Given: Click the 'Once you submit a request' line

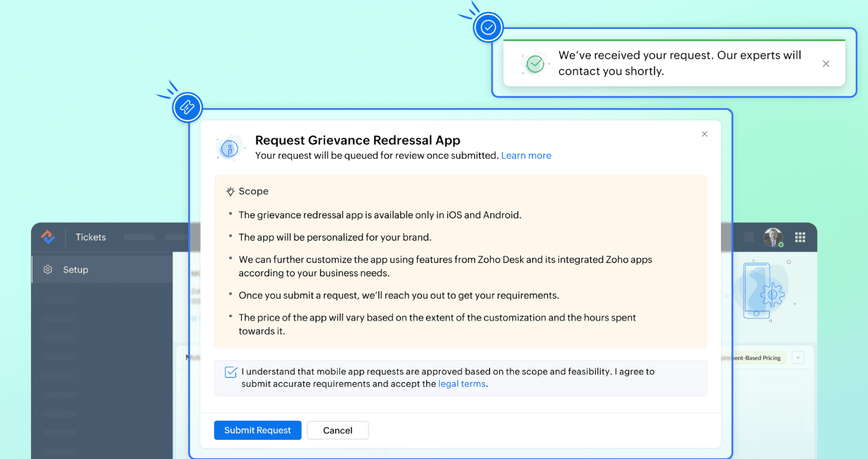Looking at the screenshot, I should point(399,295).
